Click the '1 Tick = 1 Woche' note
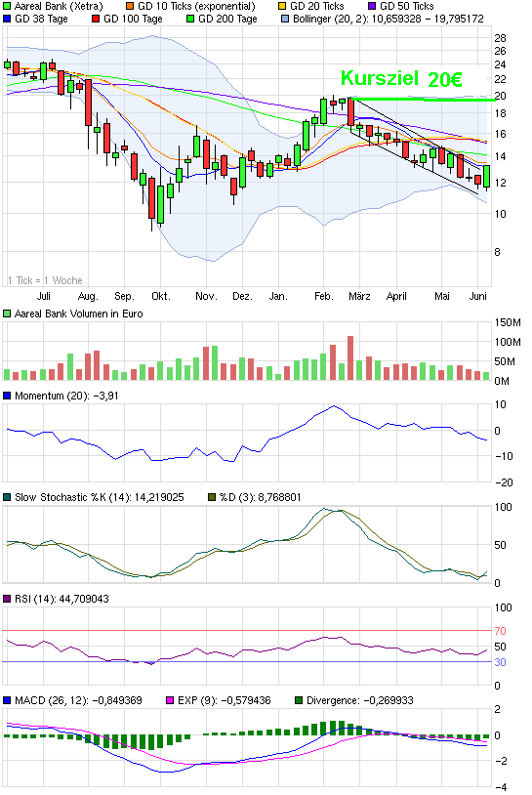The height and width of the screenshot is (795, 532). 45,280
